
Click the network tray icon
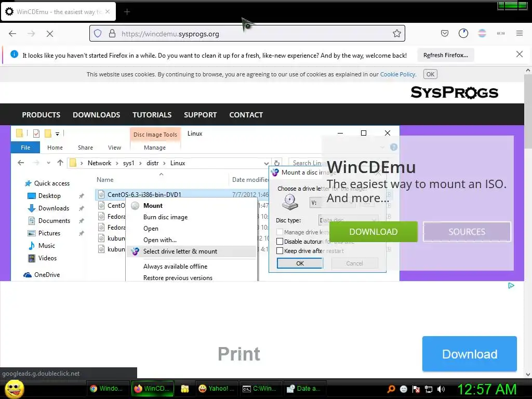coord(429,389)
